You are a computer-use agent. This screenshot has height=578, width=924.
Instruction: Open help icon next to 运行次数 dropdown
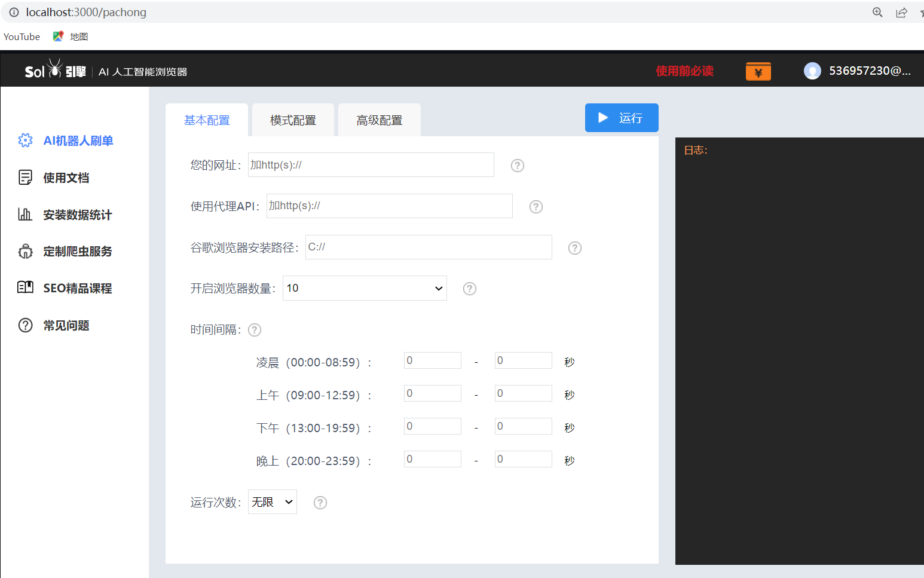[x=320, y=503]
